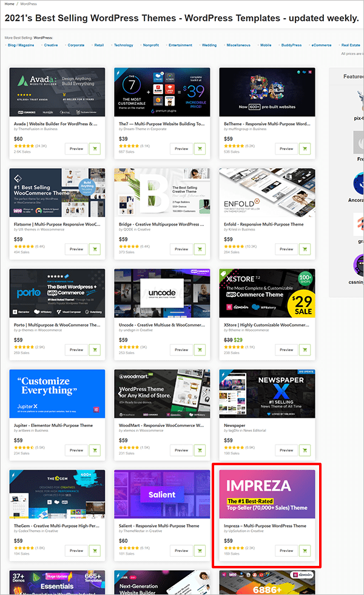This screenshot has height=595, width=364.
Task: Preview The7 theme
Action: click(181, 149)
